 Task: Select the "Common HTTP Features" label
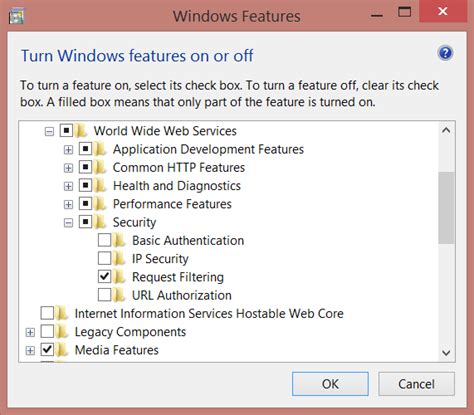coord(179,167)
